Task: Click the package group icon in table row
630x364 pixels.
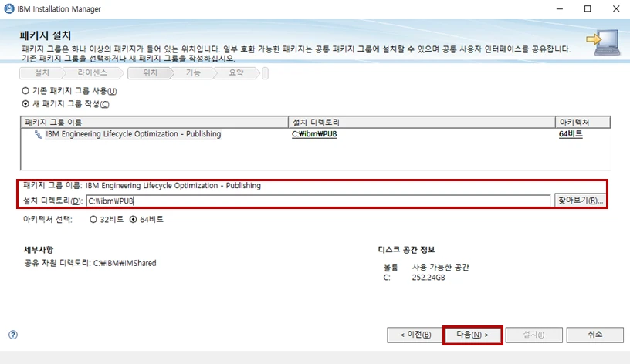Action: point(38,134)
